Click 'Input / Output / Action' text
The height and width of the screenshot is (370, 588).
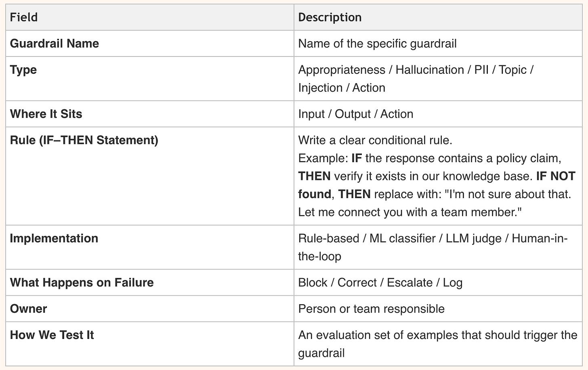[x=355, y=114]
